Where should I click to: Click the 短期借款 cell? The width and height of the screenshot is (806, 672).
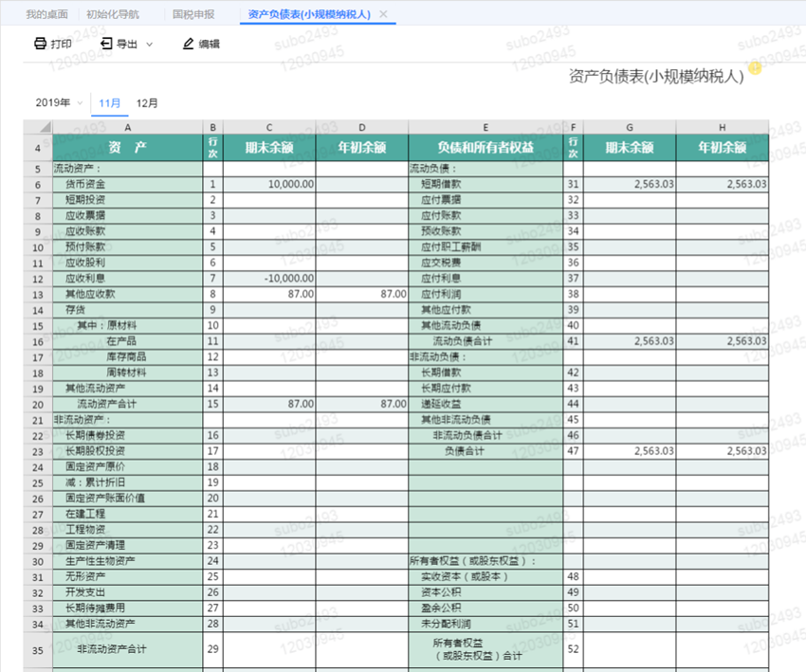click(485, 185)
